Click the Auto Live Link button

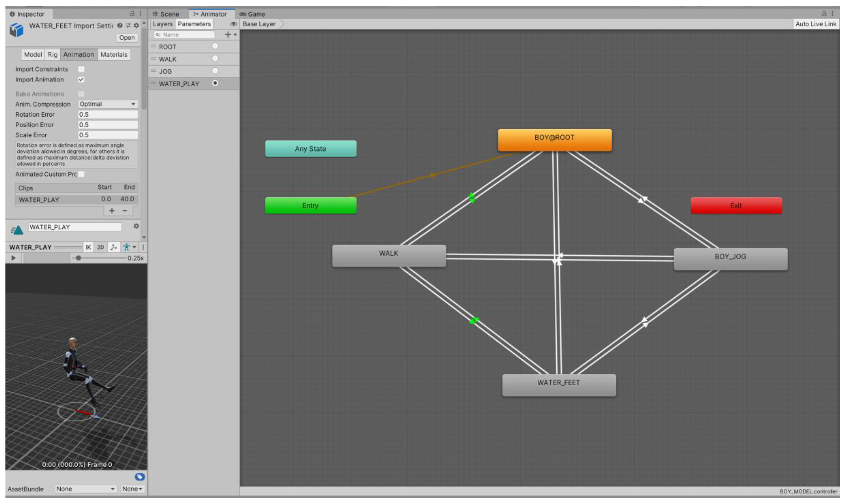[815, 24]
